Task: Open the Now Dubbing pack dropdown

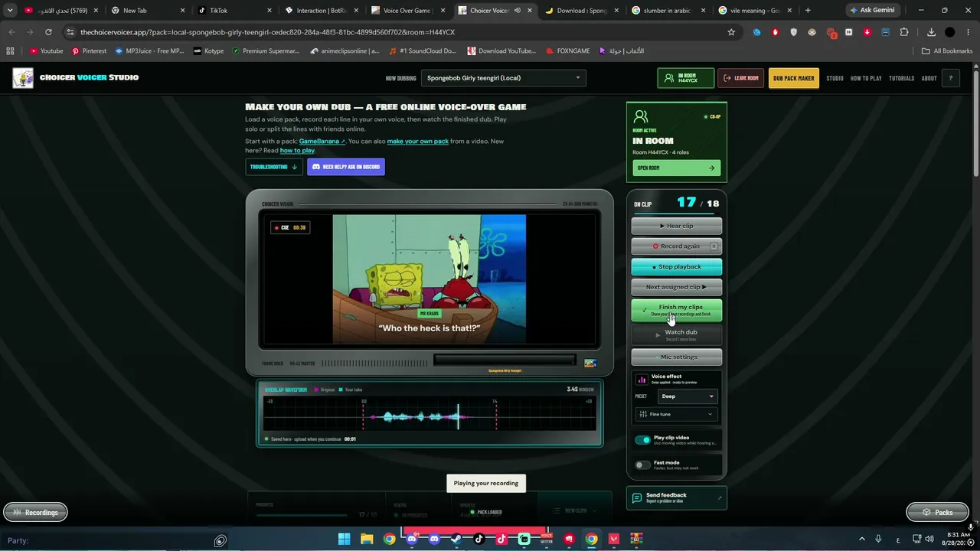Action: pos(504,78)
